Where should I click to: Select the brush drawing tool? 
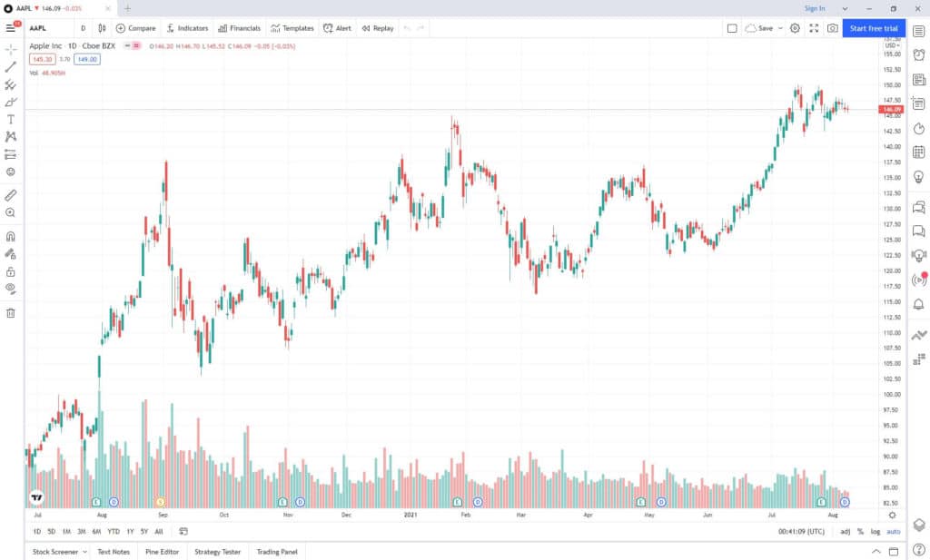click(11, 102)
